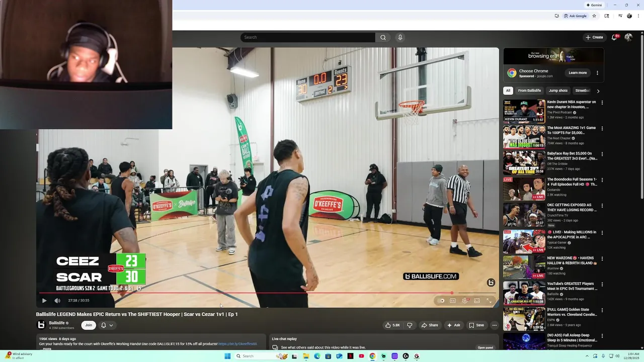The height and width of the screenshot is (362, 644).
Task: Click the Ask Google lens button
Action: coord(575,16)
